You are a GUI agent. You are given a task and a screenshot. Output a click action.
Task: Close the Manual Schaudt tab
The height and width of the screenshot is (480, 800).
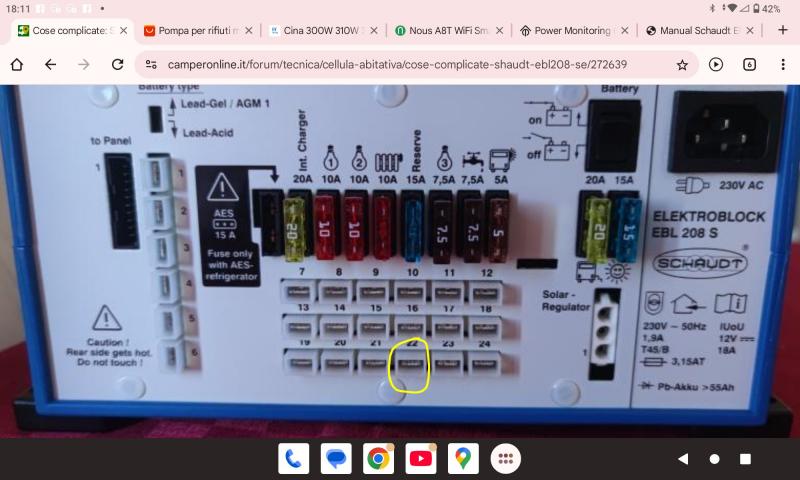click(x=750, y=31)
